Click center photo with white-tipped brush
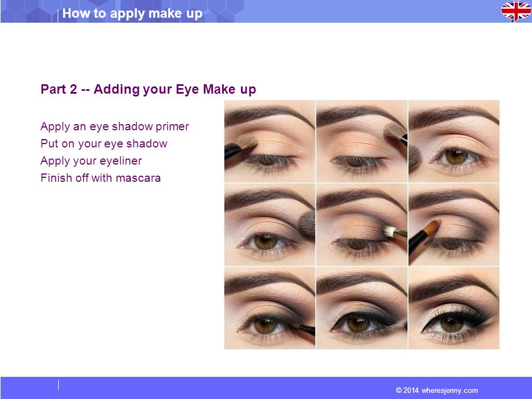This screenshot has height=399, width=532. click(362, 224)
